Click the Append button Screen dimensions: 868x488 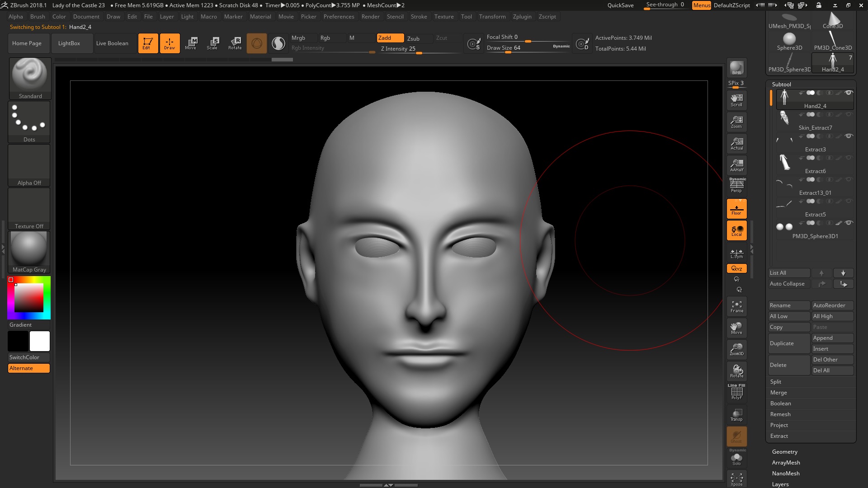point(833,338)
